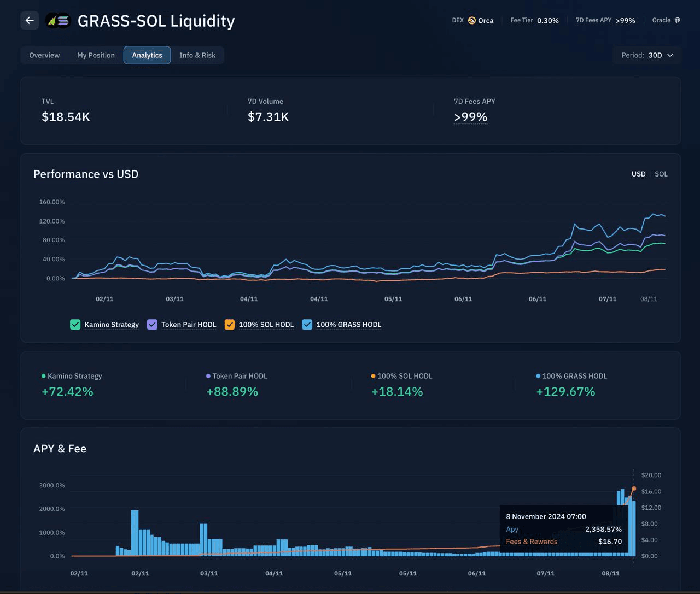Toggle the 100% GRASS HODL checkbox

(307, 325)
